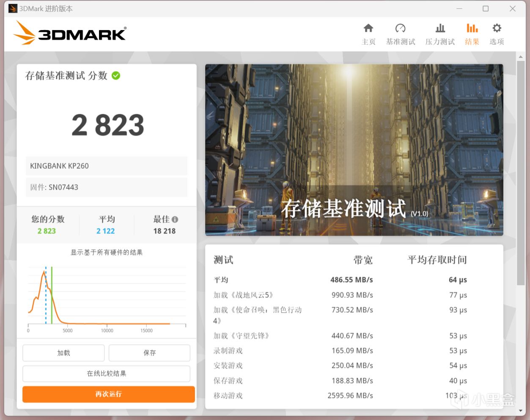
Task: Click your score value 2 823 in green
Action: click(x=47, y=231)
